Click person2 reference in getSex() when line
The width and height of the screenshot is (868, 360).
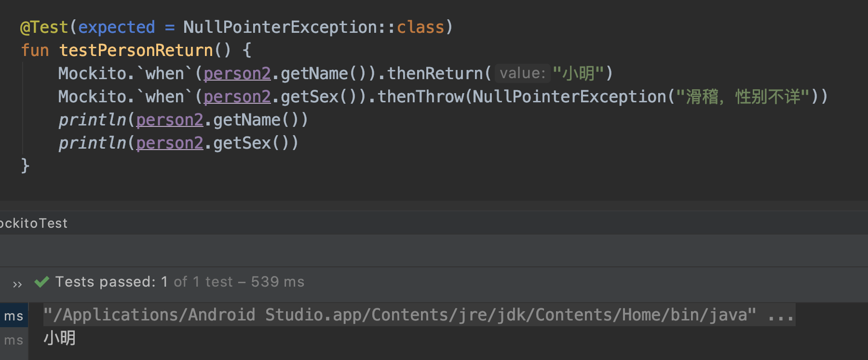(x=237, y=97)
